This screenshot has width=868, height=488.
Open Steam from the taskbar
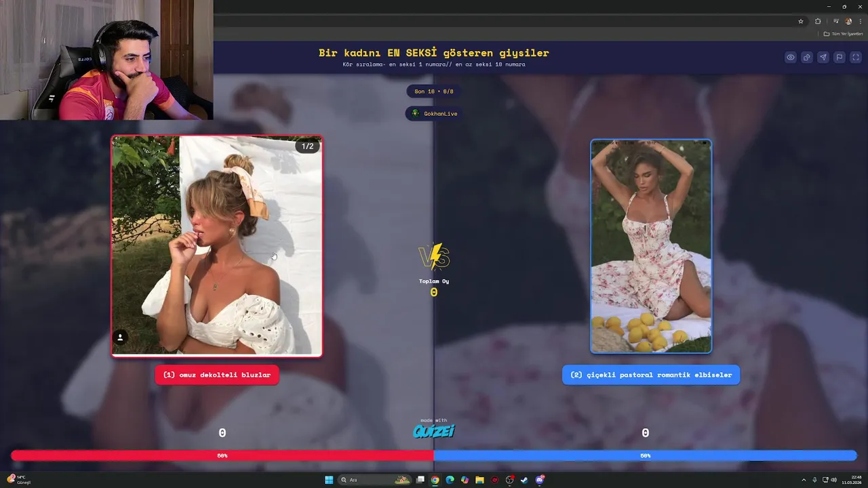pos(524,480)
